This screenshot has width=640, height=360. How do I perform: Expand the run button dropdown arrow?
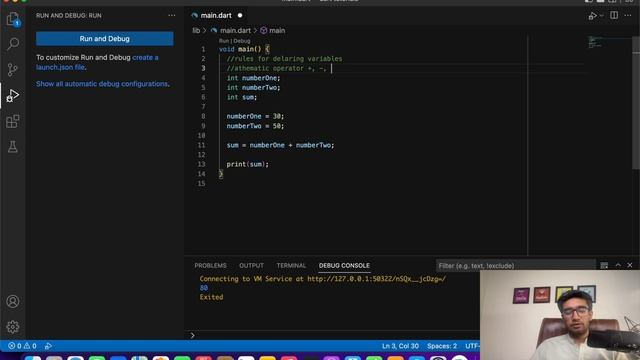(x=601, y=16)
